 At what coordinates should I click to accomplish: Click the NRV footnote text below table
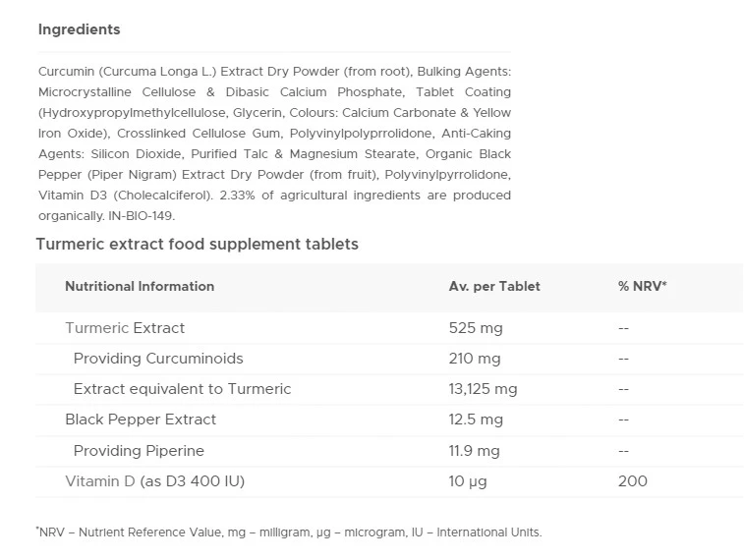289,532
